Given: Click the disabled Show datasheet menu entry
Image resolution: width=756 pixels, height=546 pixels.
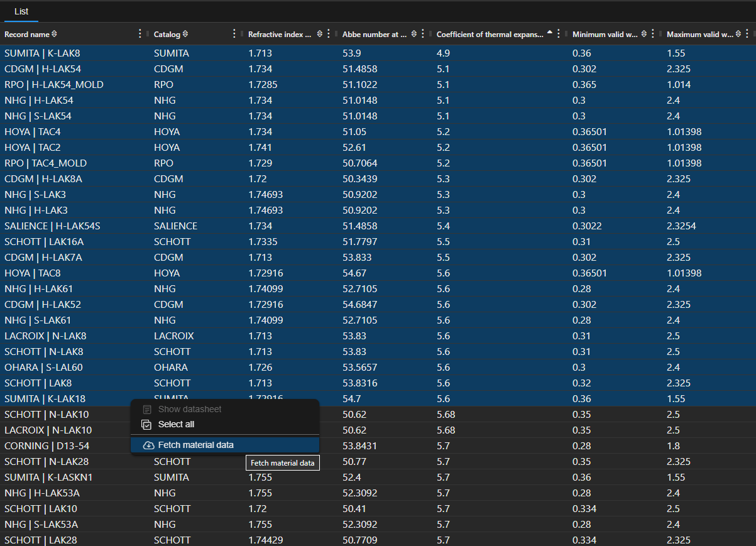Looking at the screenshot, I should tap(225, 409).
